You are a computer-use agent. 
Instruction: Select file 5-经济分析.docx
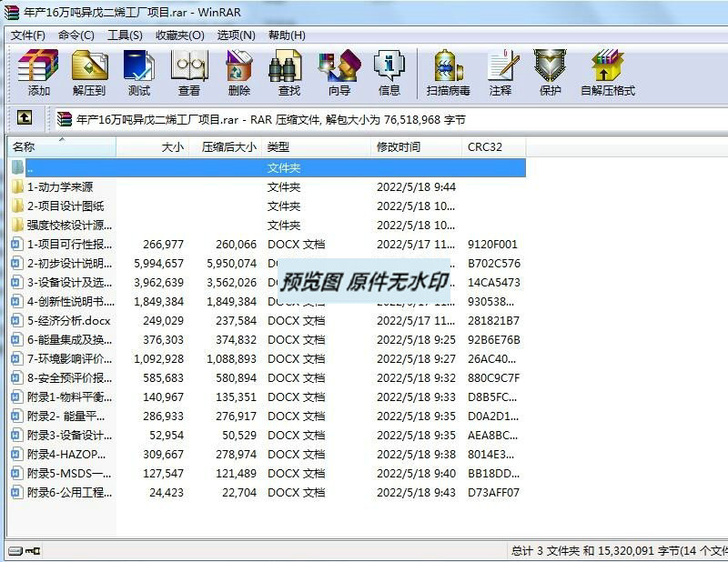[268, 320]
